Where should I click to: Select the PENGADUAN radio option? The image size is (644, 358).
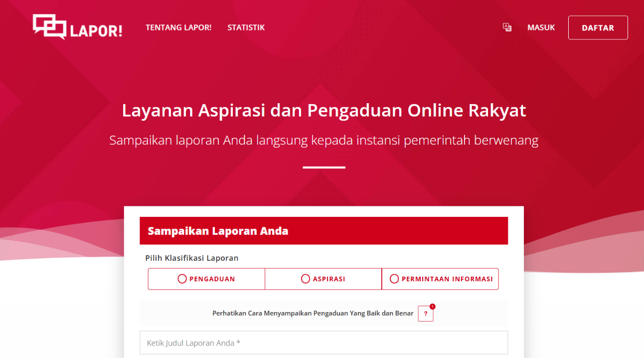tap(206, 279)
